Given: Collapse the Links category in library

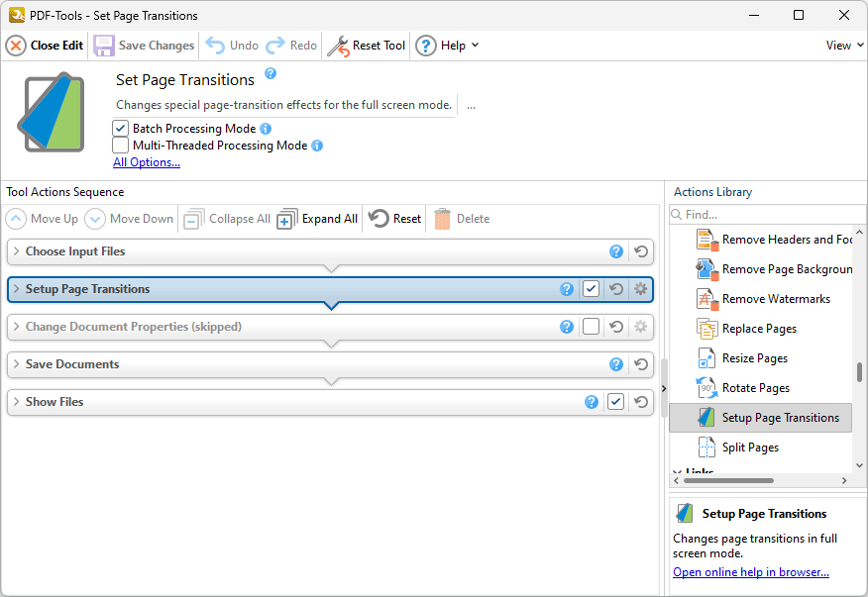Looking at the screenshot, I should point(677,472).
